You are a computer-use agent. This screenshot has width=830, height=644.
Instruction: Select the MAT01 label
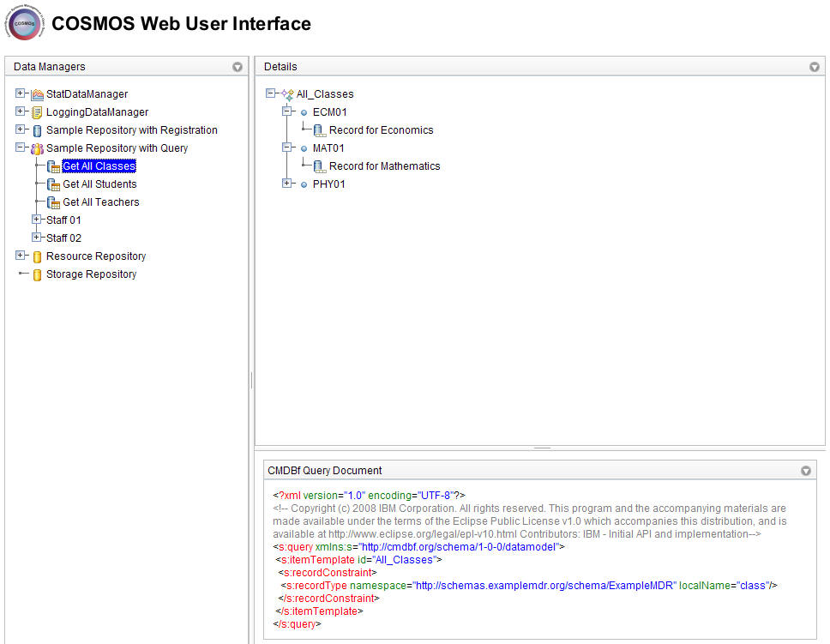[x=328, y=148]
